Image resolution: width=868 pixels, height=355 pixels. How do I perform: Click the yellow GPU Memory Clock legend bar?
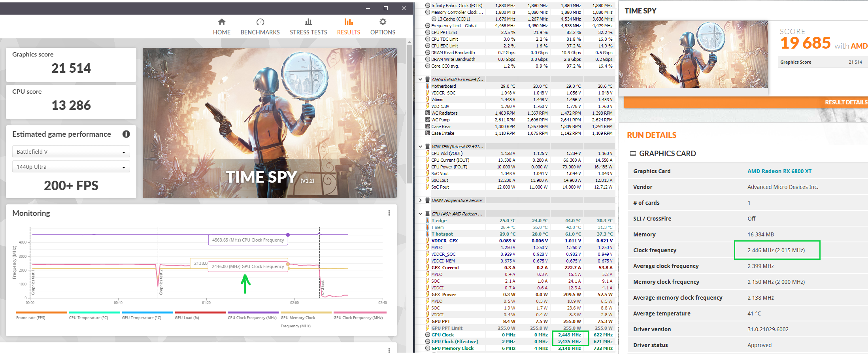pyautogui.click(x=306, y=312)
